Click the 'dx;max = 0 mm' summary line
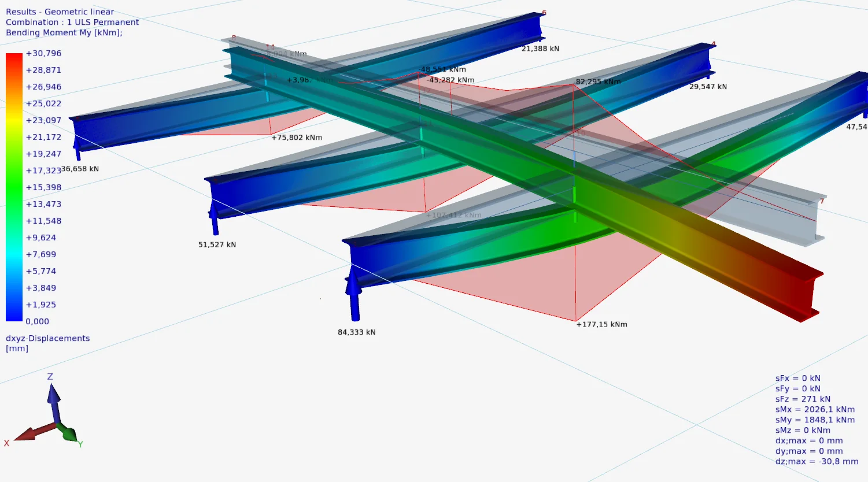Viewport: 868px width, 482px height. 809,440
